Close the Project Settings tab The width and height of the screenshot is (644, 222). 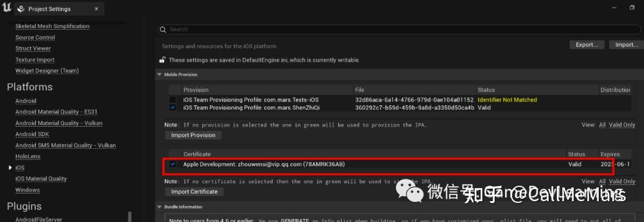click(x=96, y=9)
